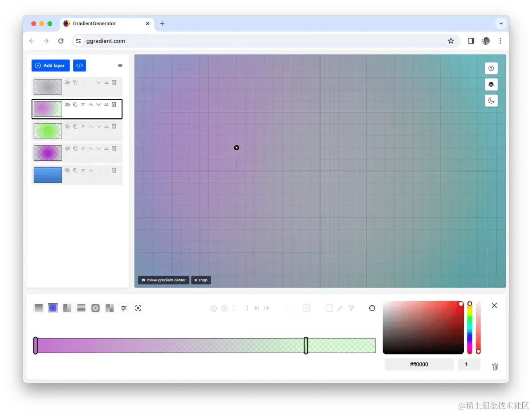Image resolution: width=532 pixels, height=413 pixels.
Task: Click the hamburger menu above the layers list
Action: coord(120,65)
